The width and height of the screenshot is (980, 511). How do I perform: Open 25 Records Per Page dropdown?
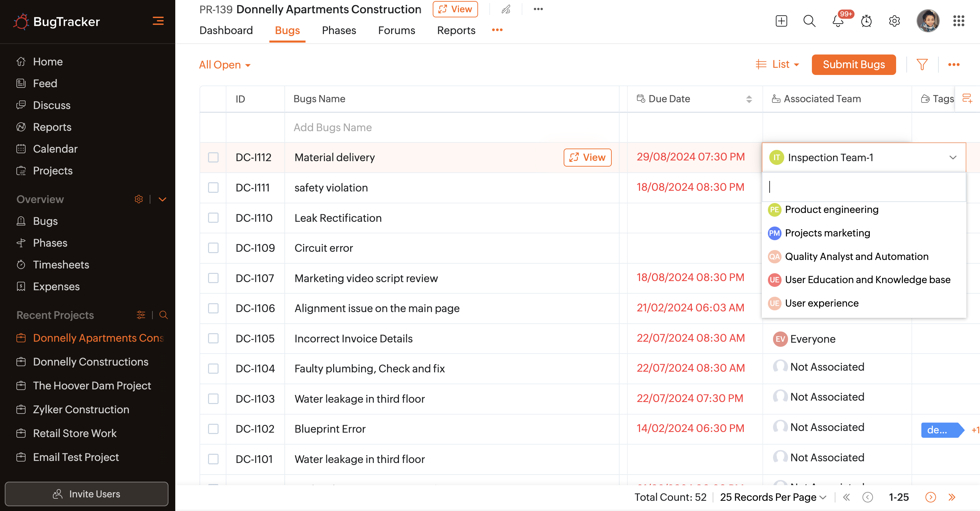pyautogui.click(x=773, y=497)
